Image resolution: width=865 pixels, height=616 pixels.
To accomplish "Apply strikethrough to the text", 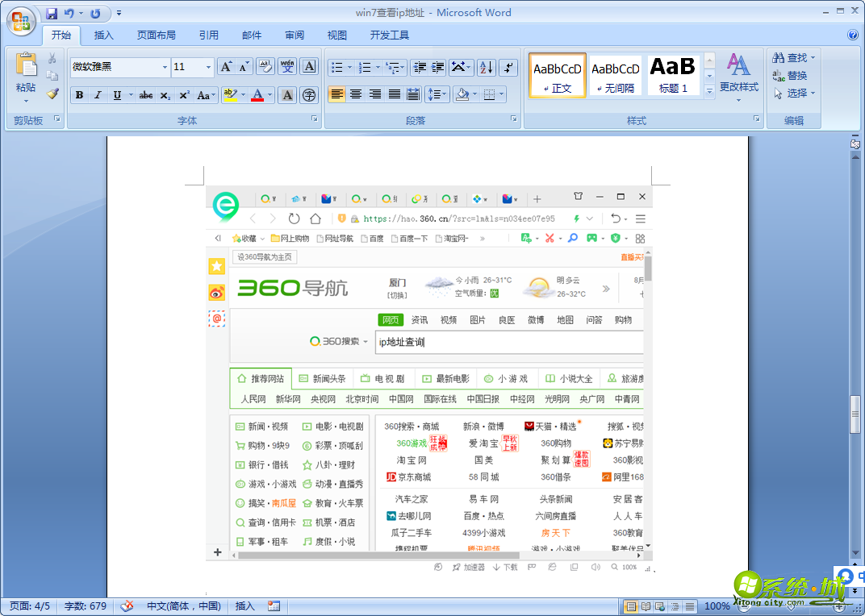I will click(146, 94).
